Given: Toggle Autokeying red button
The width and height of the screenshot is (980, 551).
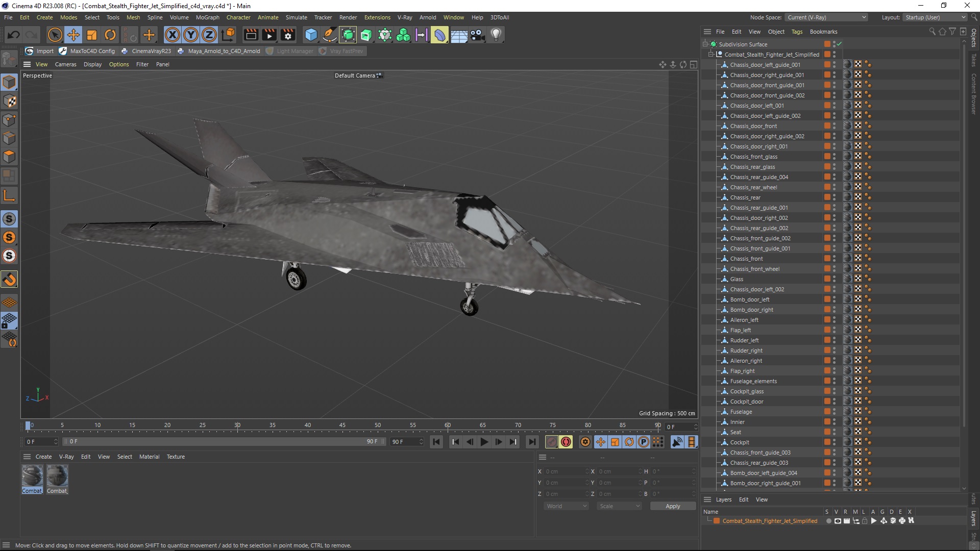Looking at the screenshot, I should pos(566,442).
